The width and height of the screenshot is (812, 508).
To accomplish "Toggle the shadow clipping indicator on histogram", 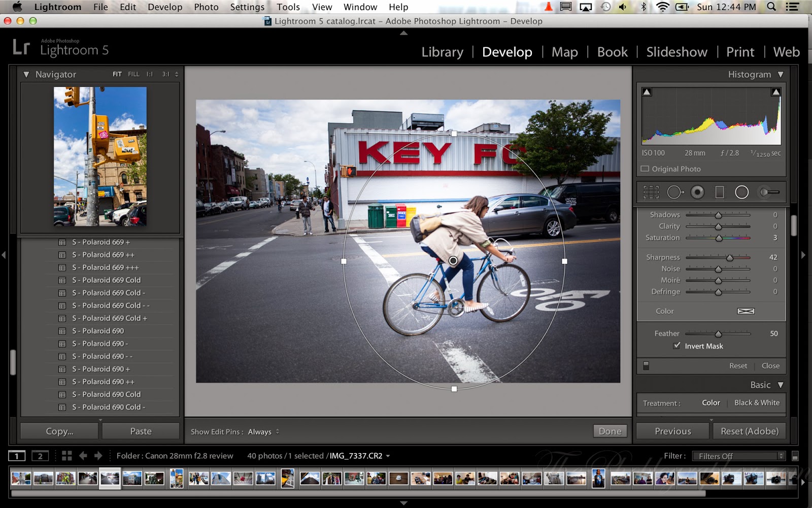I will (646, 91).
